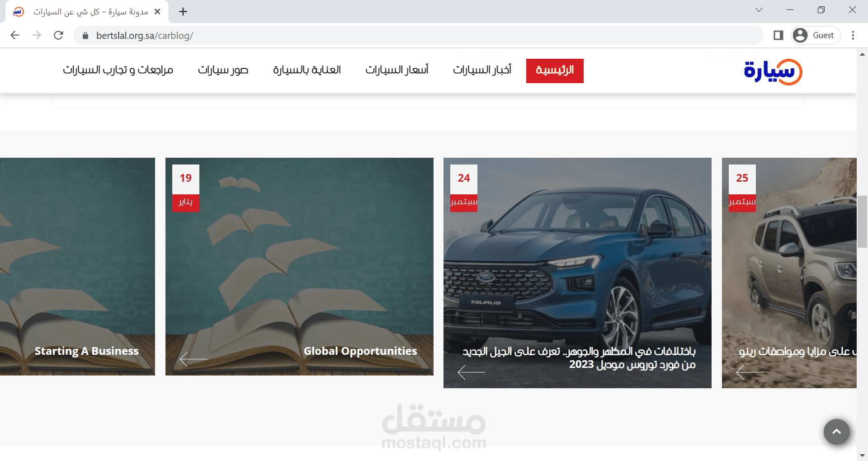The width and height of the screenshot is (868, 461).
Task: Open the Guest profile menu
Action: 816,35
